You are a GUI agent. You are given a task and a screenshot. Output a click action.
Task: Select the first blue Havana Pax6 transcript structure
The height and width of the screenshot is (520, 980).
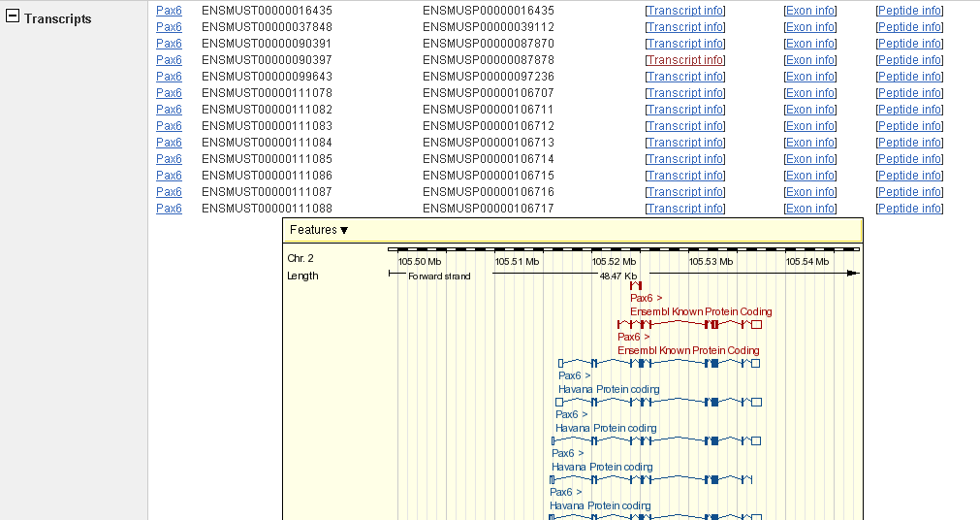click(659, 363)
